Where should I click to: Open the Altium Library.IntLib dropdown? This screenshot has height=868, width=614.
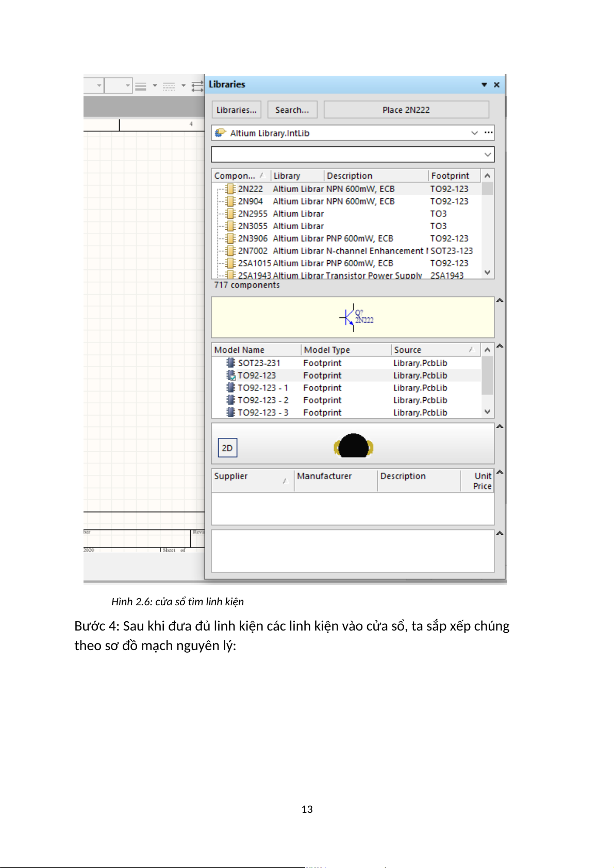pos(474,133)
